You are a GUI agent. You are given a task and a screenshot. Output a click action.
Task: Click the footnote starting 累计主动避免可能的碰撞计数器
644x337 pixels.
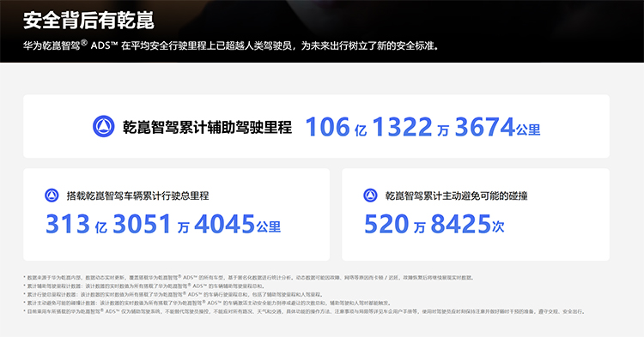coord(208,303)
